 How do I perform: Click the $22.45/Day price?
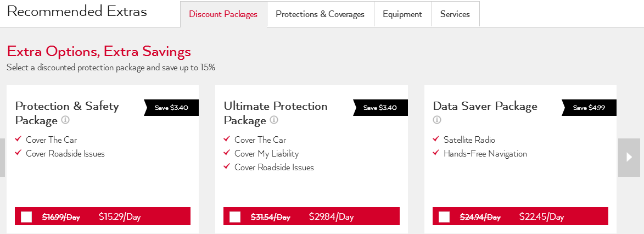pyautogui.click(x=541, y=216)
